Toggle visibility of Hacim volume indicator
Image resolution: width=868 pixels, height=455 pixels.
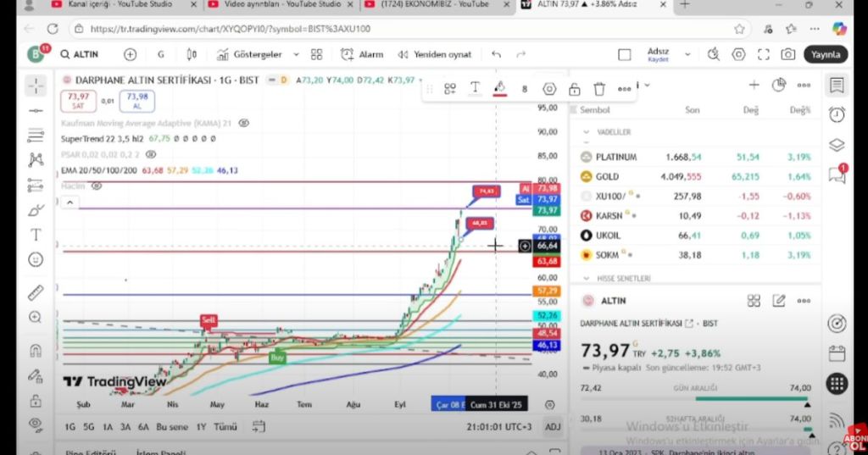tap(97, 186)
